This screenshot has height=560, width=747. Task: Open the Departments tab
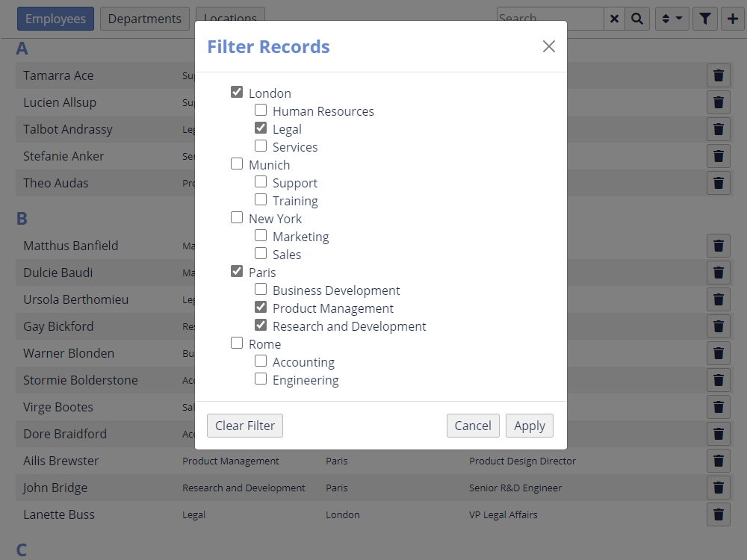tap(144, 19)
